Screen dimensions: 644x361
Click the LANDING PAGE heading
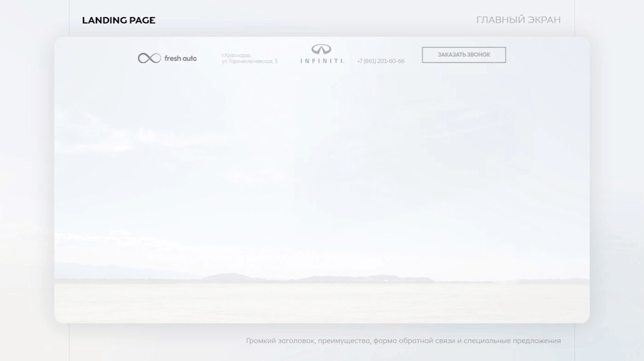pos(118,20)
